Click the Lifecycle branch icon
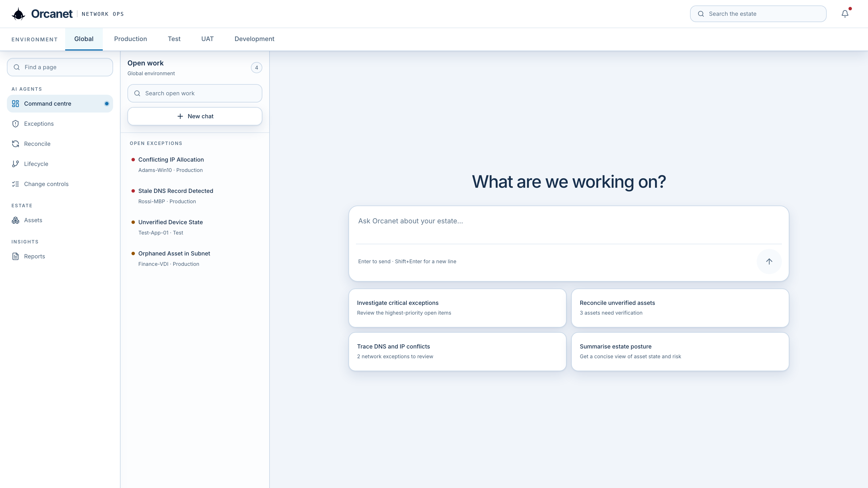Image resolution: width=868 pixels, height=488 pixels. (x=15, y=164)
